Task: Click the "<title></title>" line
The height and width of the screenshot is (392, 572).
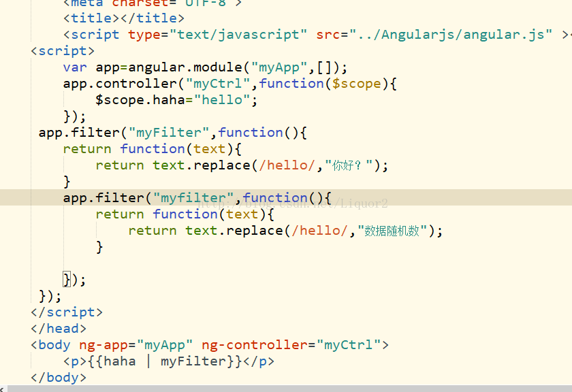Action: 124,18
